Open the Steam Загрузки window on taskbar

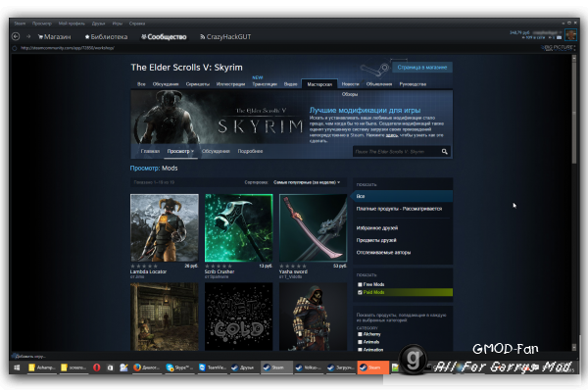(x=340, y=367)
